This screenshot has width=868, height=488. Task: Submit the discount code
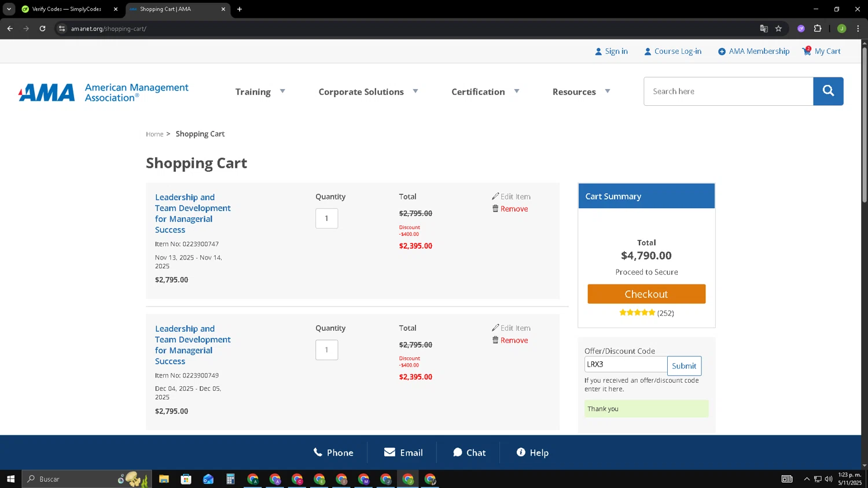684,366
